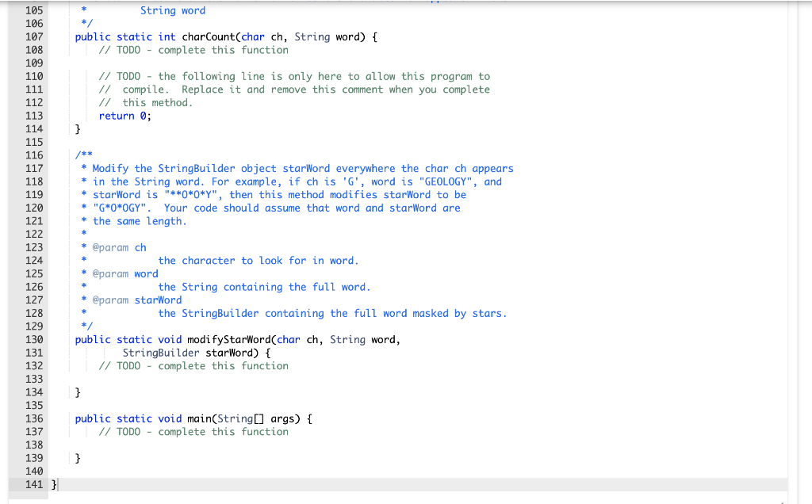The image size is (812, 504).
Task: Select the return 0; statement
Action: (124, 116)
